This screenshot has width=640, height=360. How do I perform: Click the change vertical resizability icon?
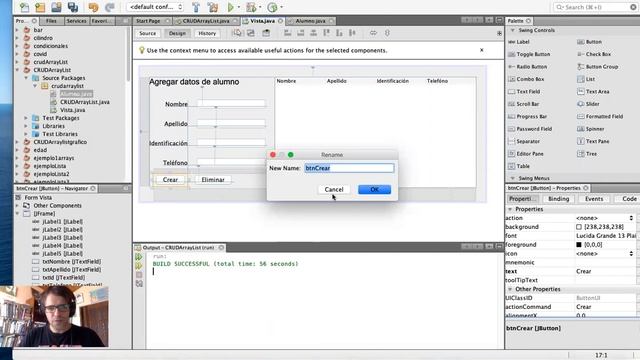387,33
